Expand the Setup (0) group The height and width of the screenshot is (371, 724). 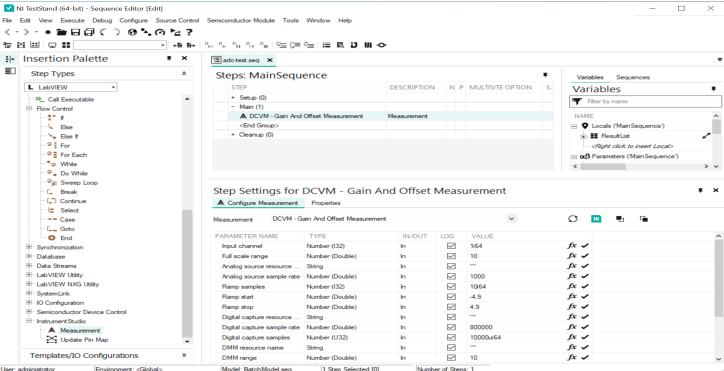pos(233,97)
